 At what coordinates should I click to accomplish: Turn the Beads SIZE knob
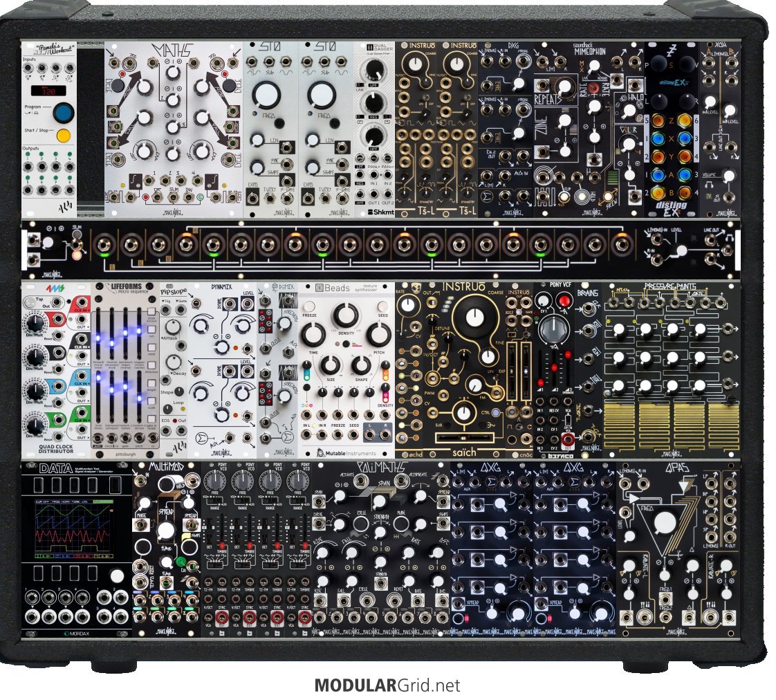330,365
